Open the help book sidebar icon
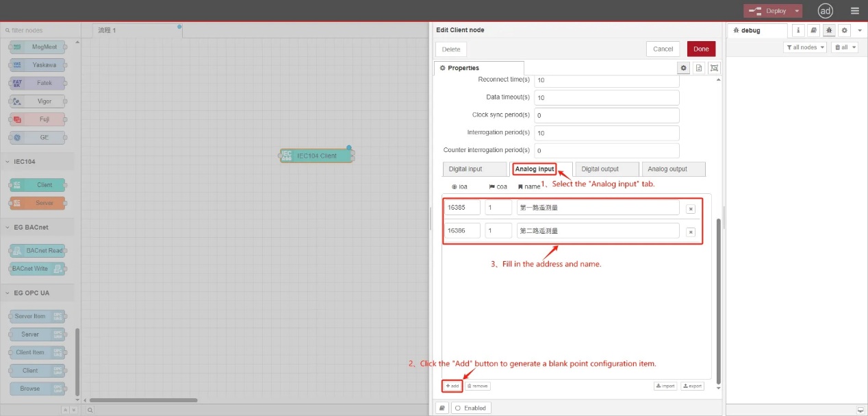 tap(813, 30)
